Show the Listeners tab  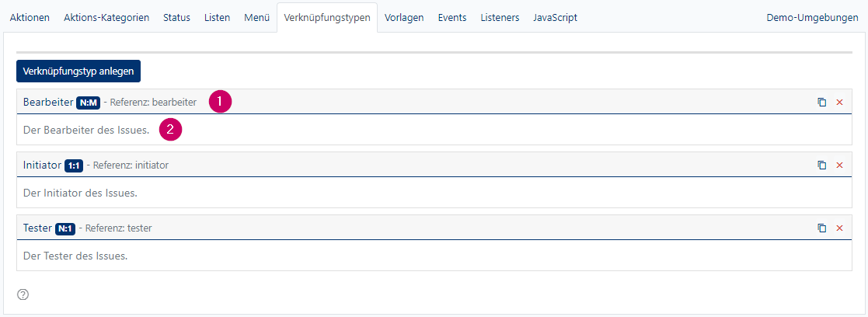500,17
